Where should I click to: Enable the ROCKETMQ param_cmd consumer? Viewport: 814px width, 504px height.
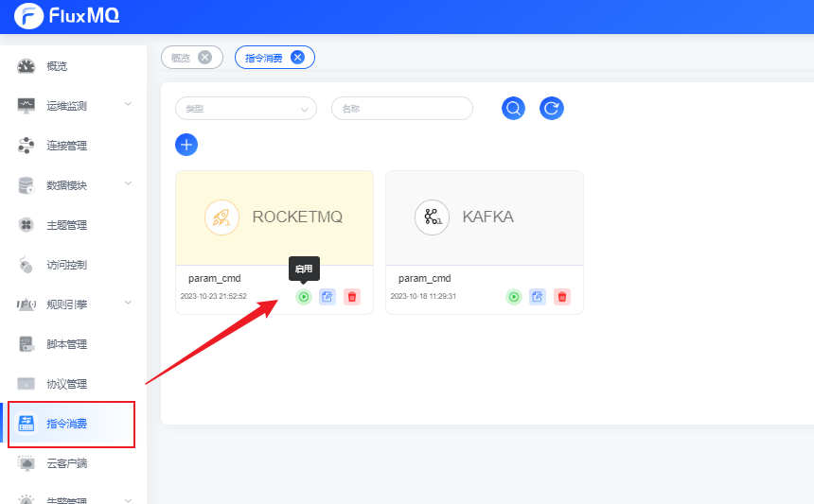click(304, 297)
